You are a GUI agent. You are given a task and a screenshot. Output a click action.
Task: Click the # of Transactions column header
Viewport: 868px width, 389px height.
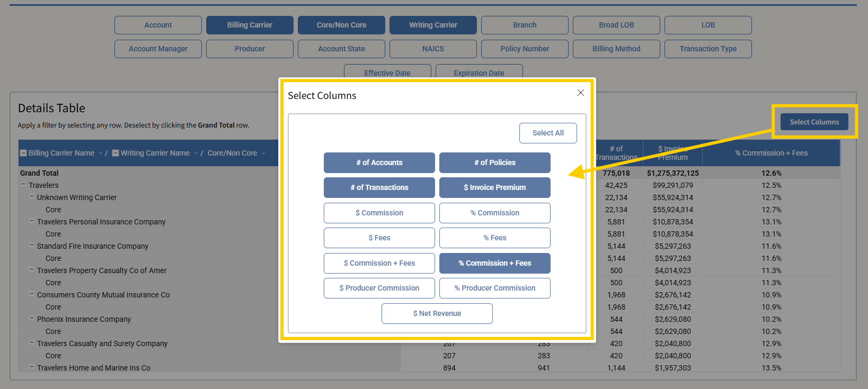click(616, 153)
